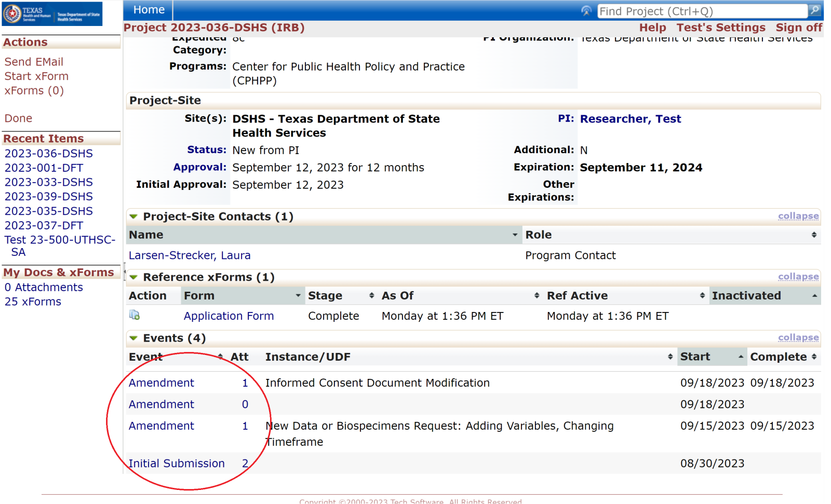Sort contacts using the Role column arrow
The height and width of the screenshot is (504, 831).
click(x=814, y=235)
